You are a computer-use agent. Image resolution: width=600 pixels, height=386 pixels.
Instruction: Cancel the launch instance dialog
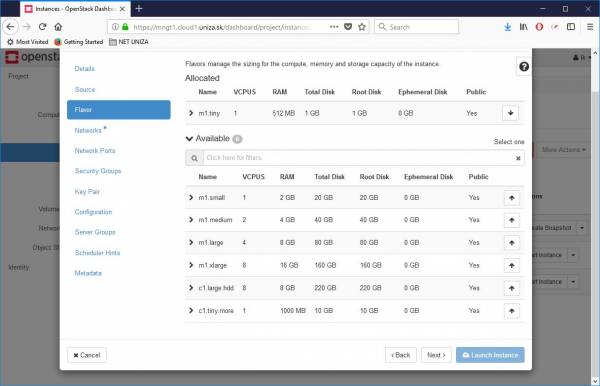pyautogui.click(x=87, y=355)
